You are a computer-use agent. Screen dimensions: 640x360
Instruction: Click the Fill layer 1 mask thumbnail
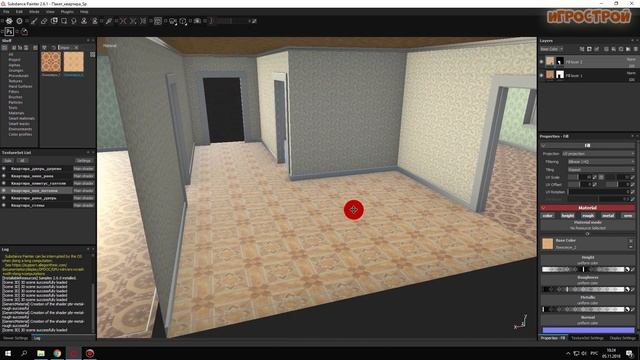[560, 75]
